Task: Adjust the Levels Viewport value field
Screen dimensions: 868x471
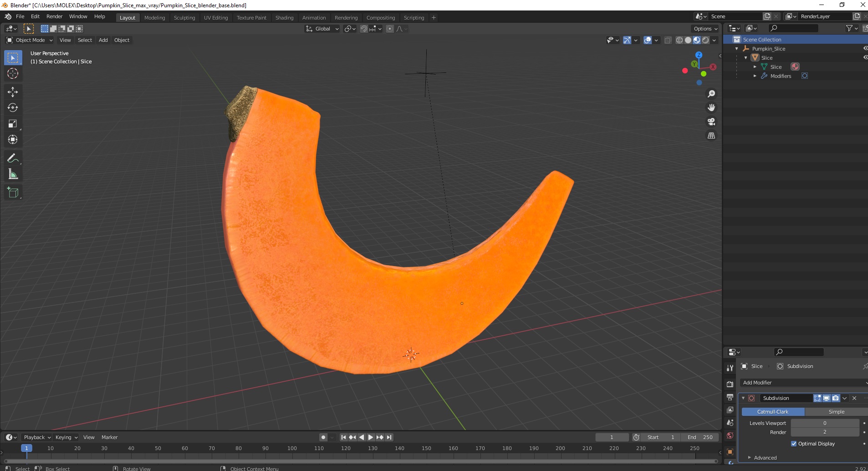Action: [825, 423]
